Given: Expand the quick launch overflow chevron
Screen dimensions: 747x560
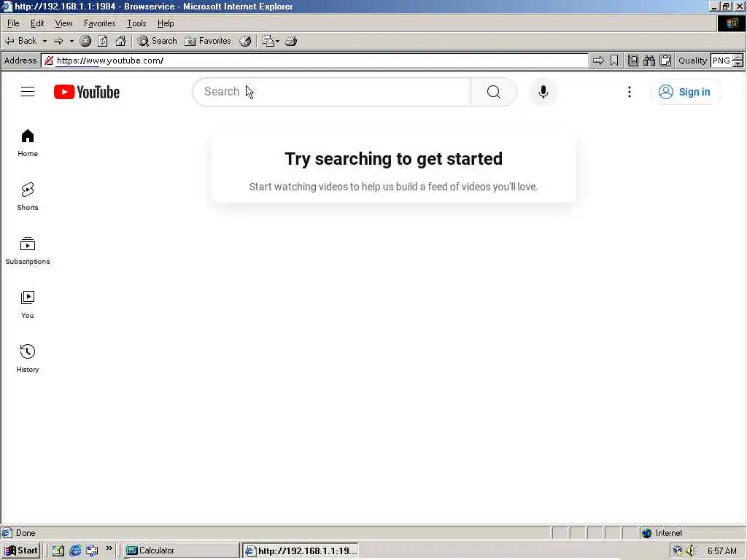Looking at the screenshot, I should (109, 548).
